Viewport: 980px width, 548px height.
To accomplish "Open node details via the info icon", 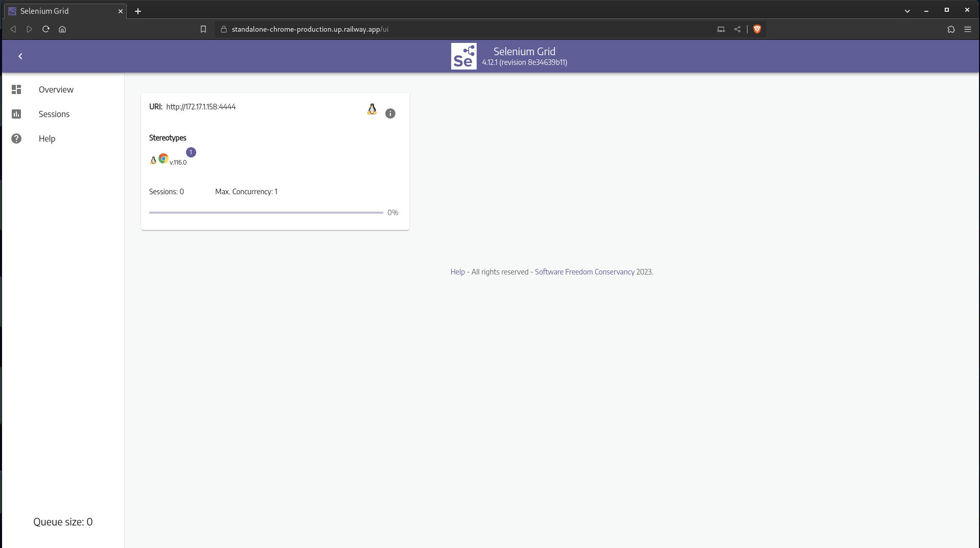I will pos(390,113).
